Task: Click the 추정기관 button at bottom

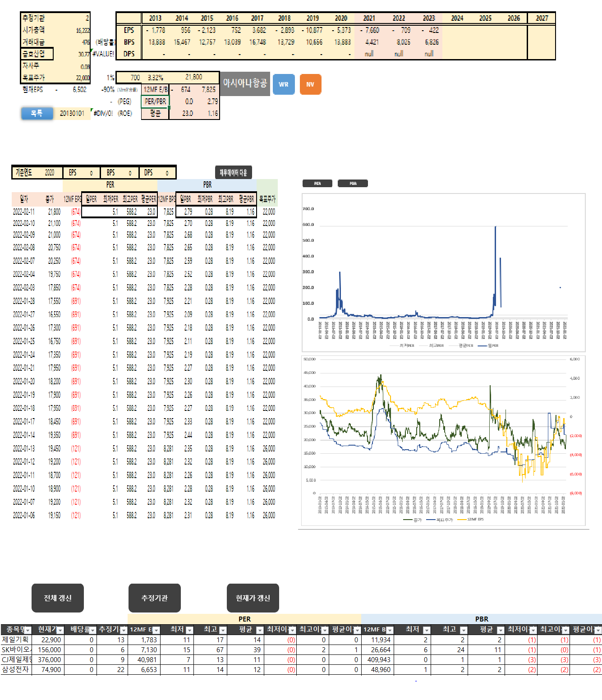Action: 155,598
